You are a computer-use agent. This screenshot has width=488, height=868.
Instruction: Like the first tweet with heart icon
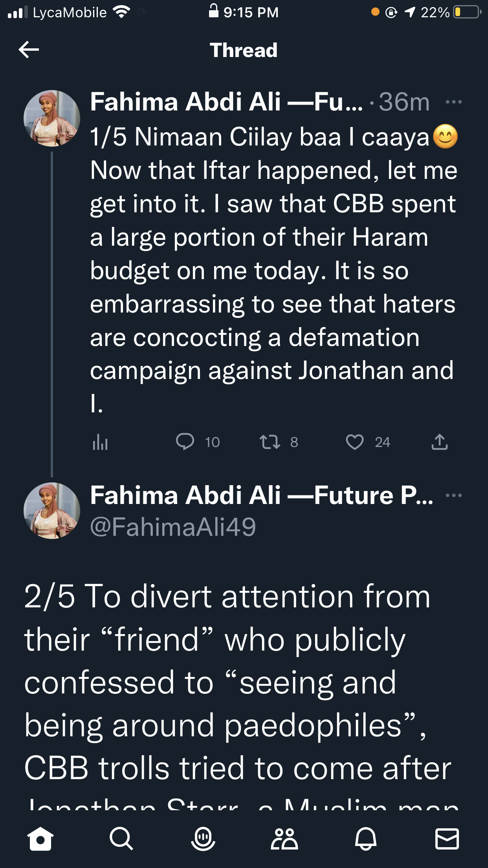(354, 442)
